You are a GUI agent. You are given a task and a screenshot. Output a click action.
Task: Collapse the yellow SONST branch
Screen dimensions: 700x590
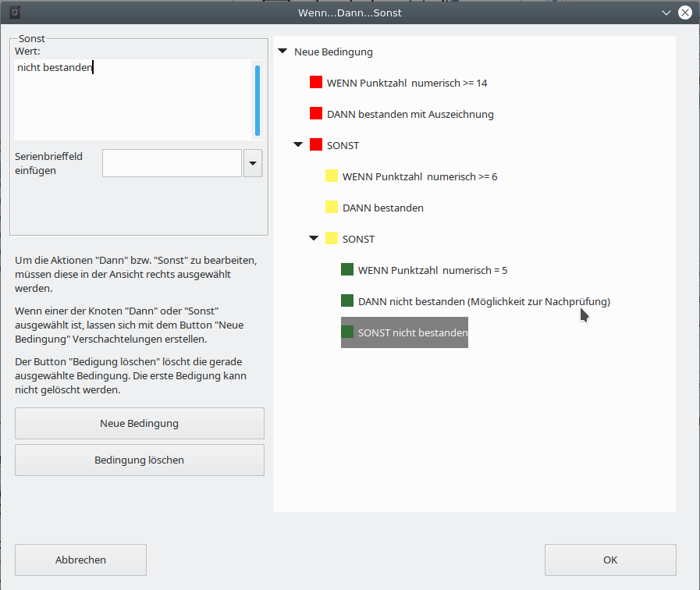(313, 239)
